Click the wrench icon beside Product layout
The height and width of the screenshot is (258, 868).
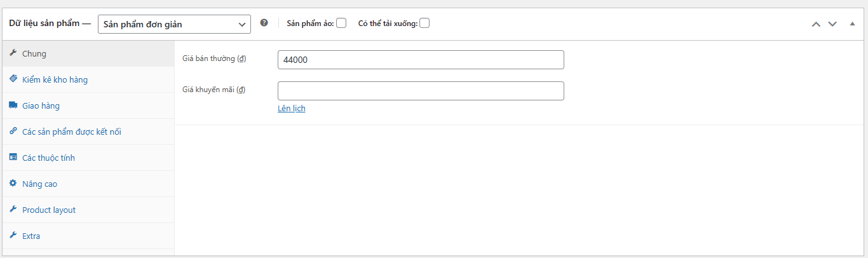(13, 210)
